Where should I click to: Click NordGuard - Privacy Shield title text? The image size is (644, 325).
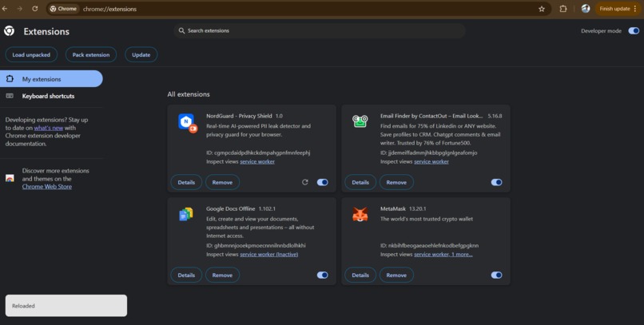tap(239, 116)
